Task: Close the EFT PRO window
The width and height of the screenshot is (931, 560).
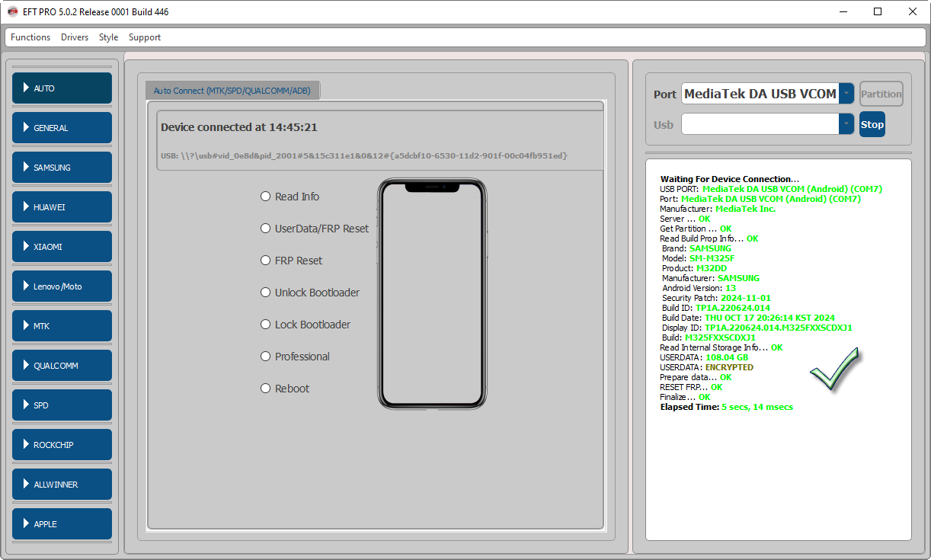Action: click(913, 11)
